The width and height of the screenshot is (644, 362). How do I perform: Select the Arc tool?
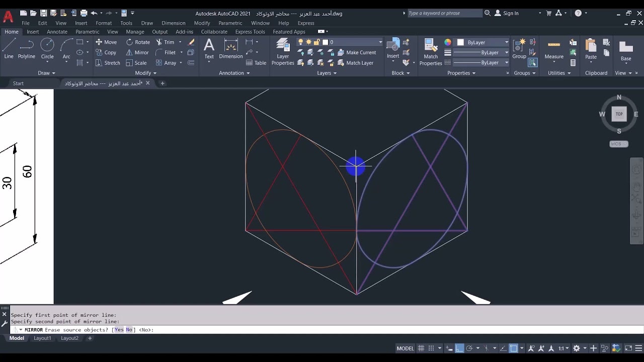[66, 49]
